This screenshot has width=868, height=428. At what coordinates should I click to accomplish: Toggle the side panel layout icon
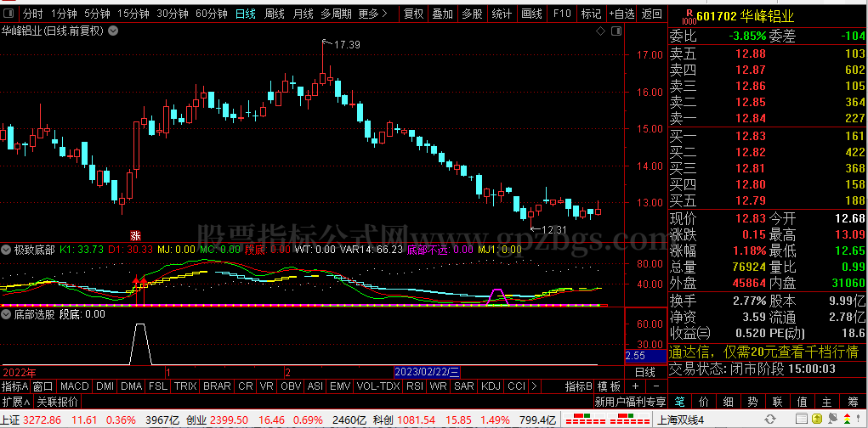[616, 31]
